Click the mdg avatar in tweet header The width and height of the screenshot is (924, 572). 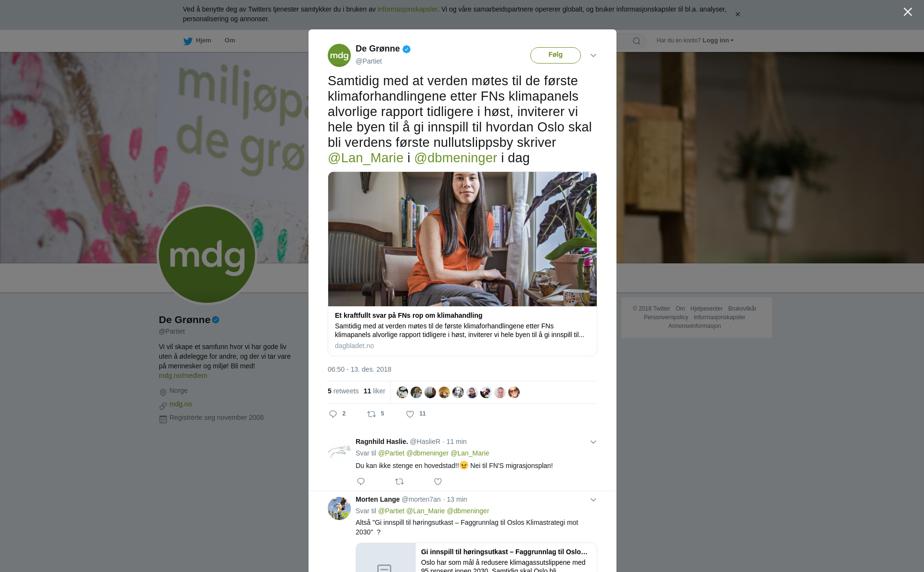339,55
